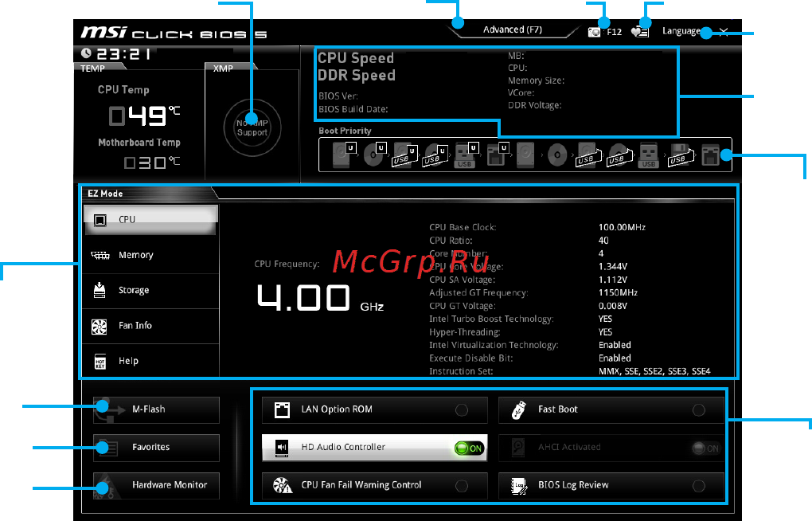Click the CPU Temp 049°C reading

144,116
